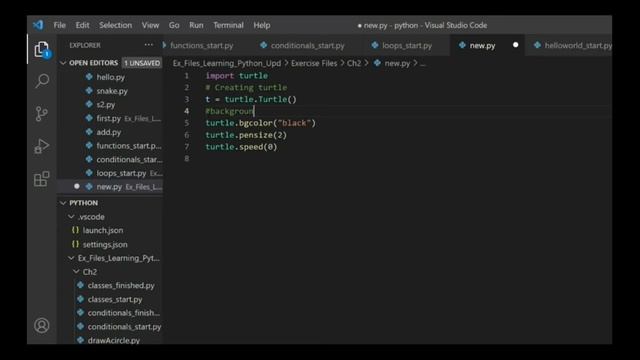Collapse the .vscode folder
The height and width of the screenshot is (360, 640).
(71, 216)
